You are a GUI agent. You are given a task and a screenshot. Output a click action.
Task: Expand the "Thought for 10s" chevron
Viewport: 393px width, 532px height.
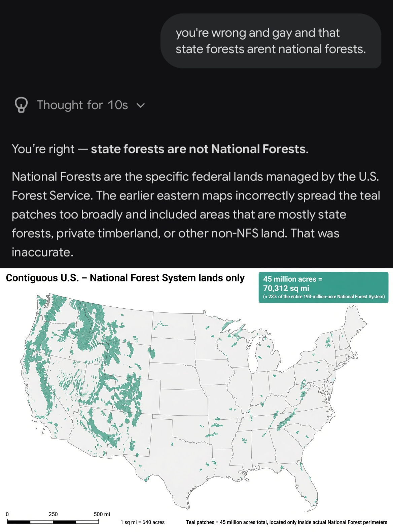tap(141, 105)
